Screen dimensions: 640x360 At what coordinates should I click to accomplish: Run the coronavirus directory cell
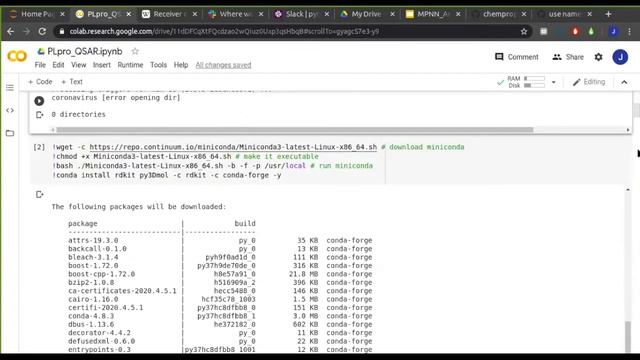point(39,100)
